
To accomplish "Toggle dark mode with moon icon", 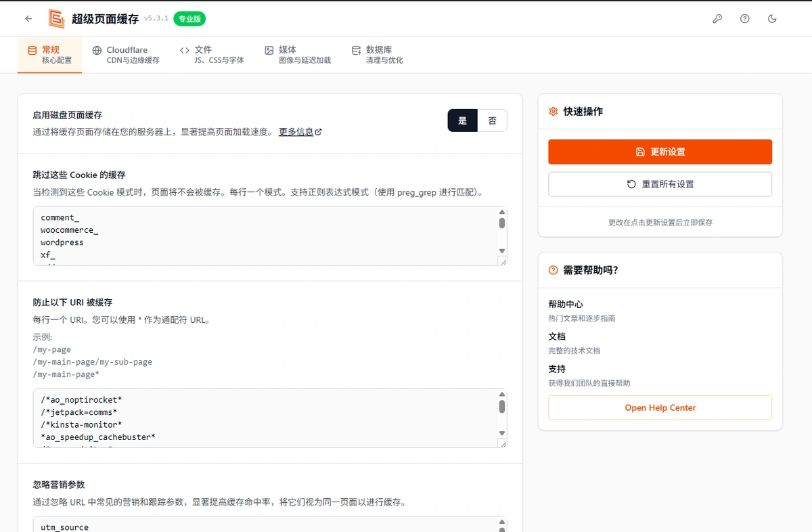I will point(772,19).
